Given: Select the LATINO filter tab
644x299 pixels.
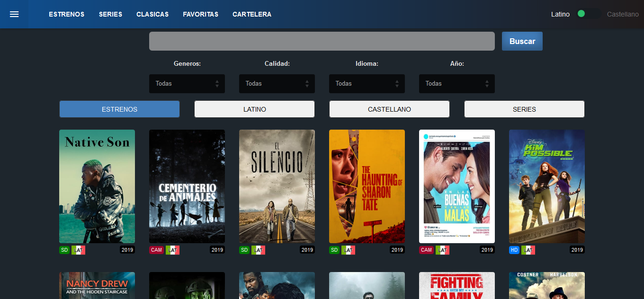Looking at the screenshot, I should 254,109.
